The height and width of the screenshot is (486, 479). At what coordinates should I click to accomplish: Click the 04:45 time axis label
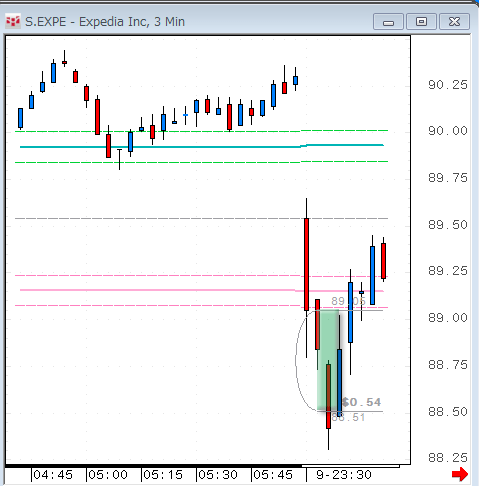(53, 475)
